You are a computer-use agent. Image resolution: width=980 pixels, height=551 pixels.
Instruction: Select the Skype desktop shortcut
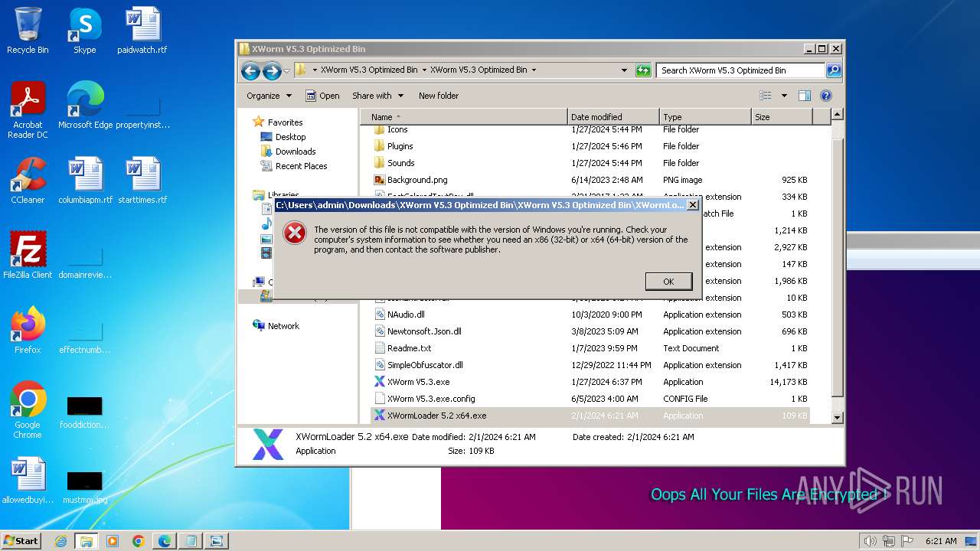84,31
